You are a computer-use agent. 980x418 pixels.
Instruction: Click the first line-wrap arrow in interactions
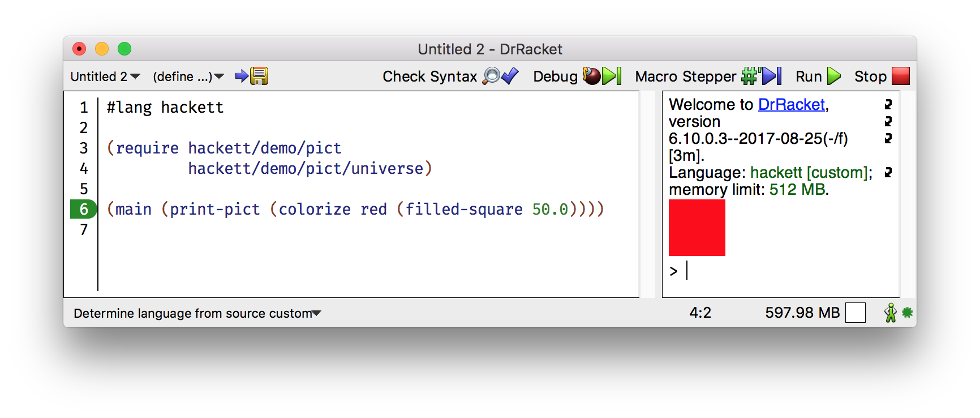point(888,104)
